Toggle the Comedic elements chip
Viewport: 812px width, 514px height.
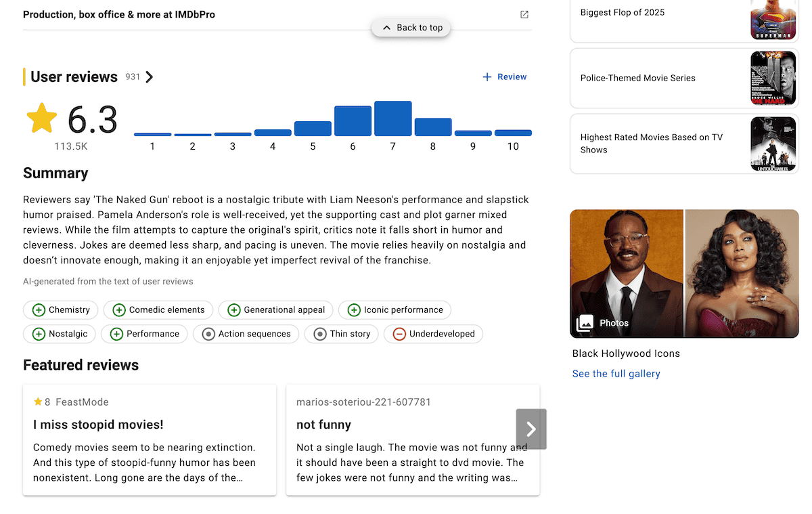158,310
